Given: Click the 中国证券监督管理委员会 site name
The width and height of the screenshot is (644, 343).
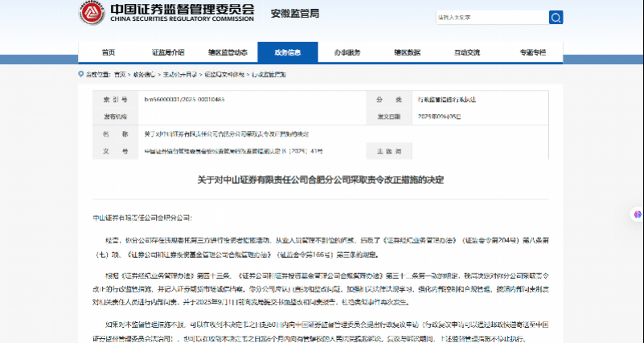Looking at the screenshot, I should point(182,9).
